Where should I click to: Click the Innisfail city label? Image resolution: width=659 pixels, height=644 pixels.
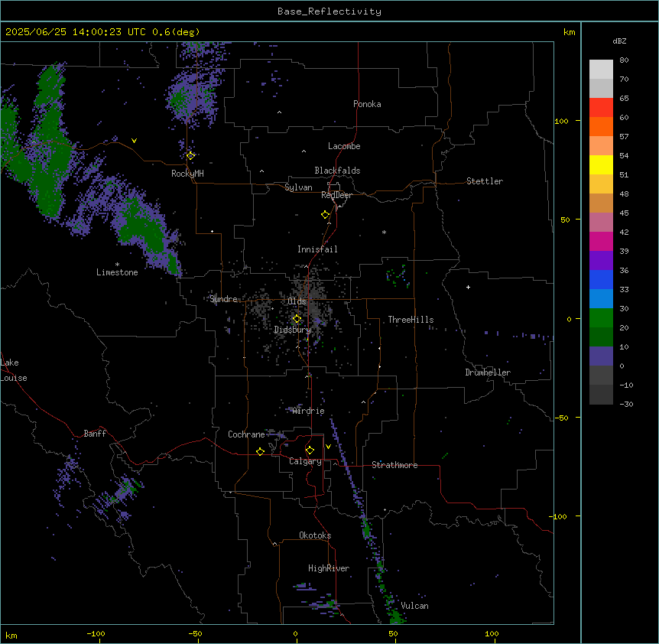(x=317, y=249)
